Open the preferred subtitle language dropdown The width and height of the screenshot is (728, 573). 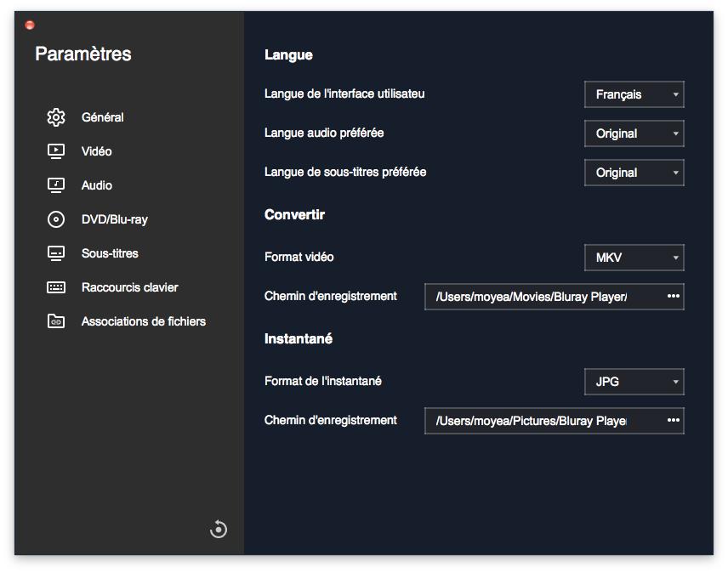[634, 173]
